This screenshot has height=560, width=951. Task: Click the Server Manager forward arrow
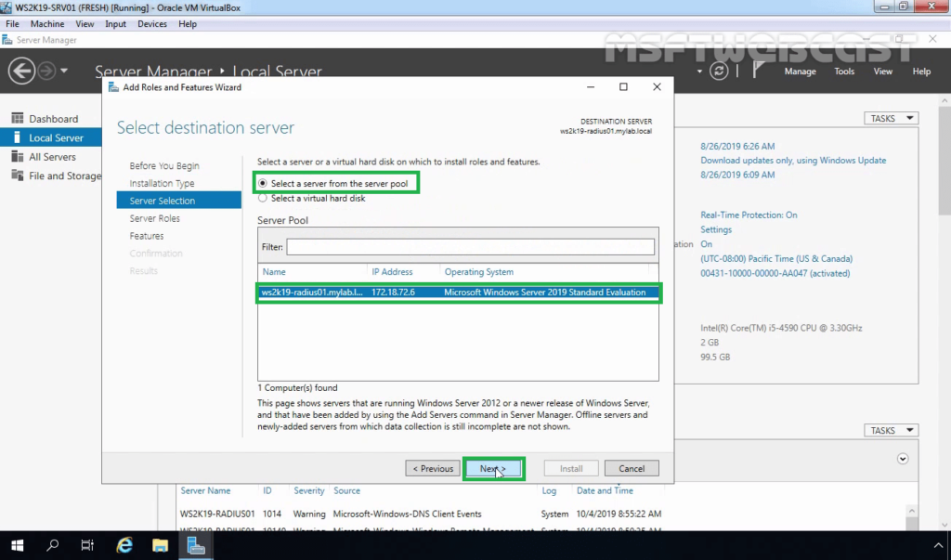tap(46, 71)
